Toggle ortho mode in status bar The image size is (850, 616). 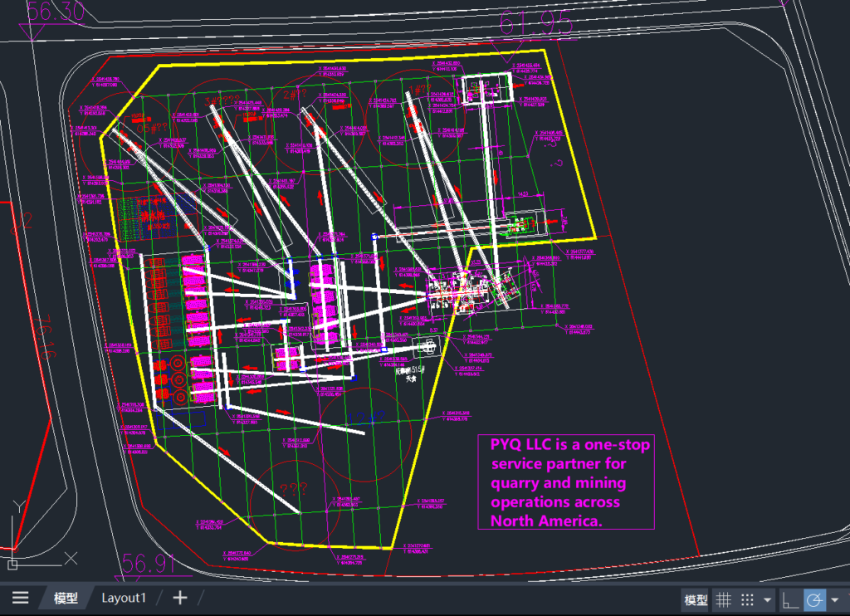pyautogui.click(x=790, y=599)
